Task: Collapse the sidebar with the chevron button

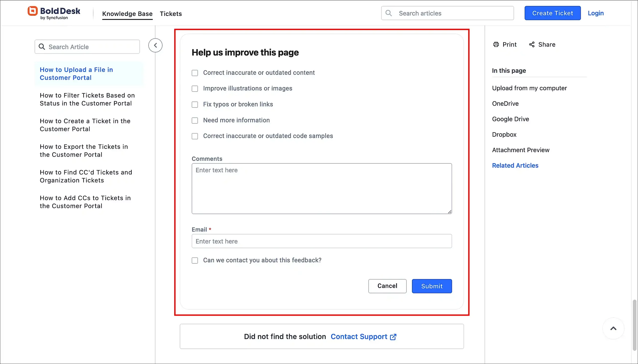Action: point(155,45)
